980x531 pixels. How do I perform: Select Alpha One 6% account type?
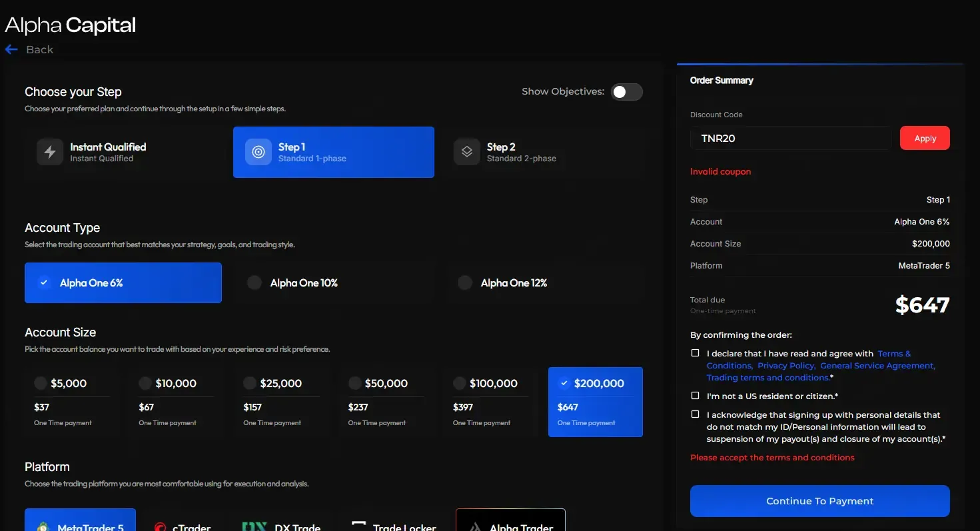click(x=123, y=282)
